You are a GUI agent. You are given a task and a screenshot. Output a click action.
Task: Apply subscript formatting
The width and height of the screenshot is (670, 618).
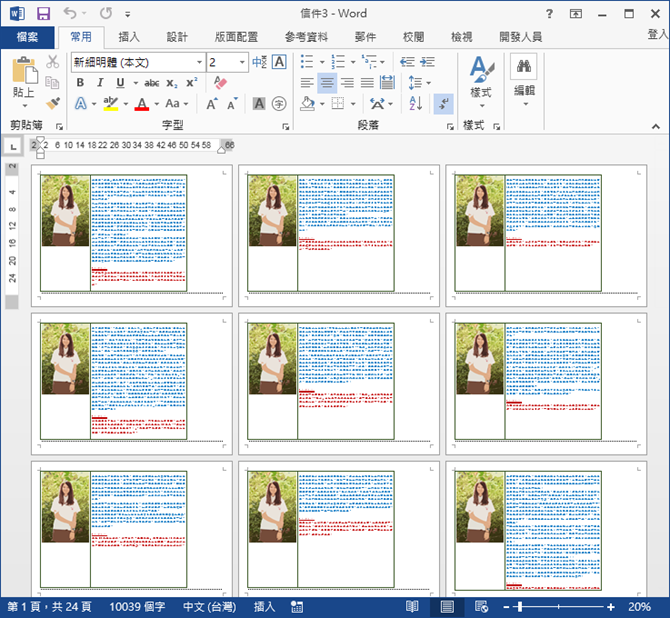tap(171, 83)
